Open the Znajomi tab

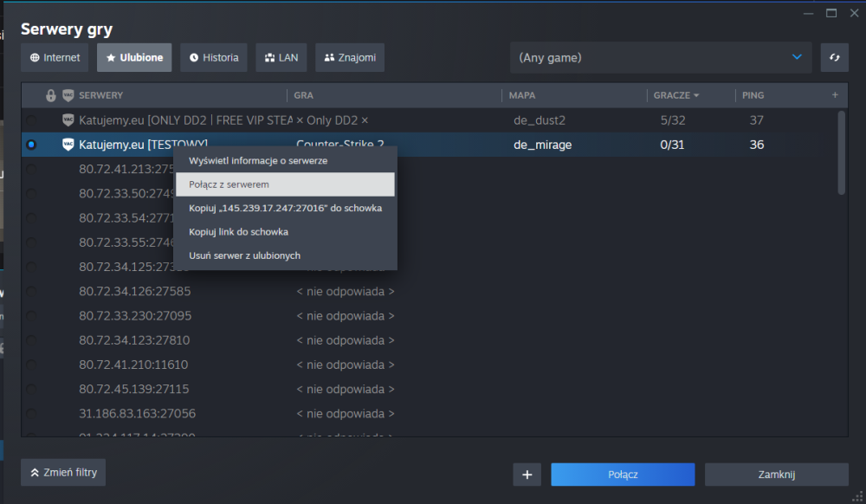pos(350,57)
